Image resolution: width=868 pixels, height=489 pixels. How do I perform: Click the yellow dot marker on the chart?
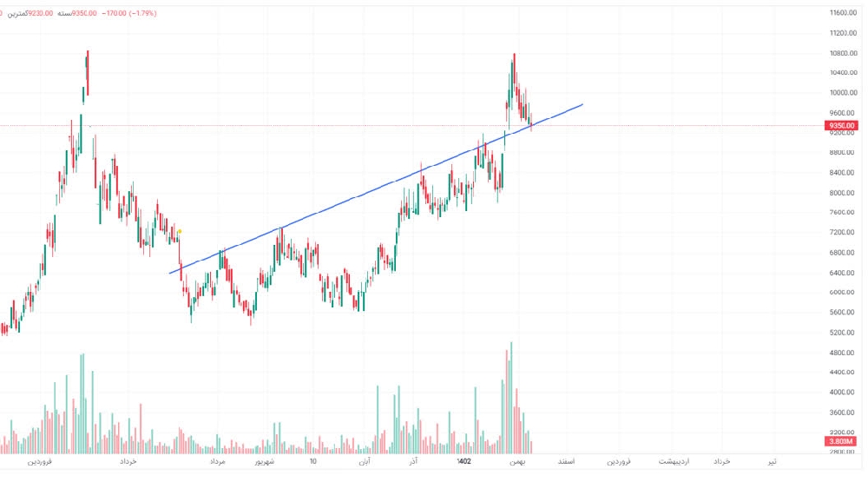pos(180,232)
